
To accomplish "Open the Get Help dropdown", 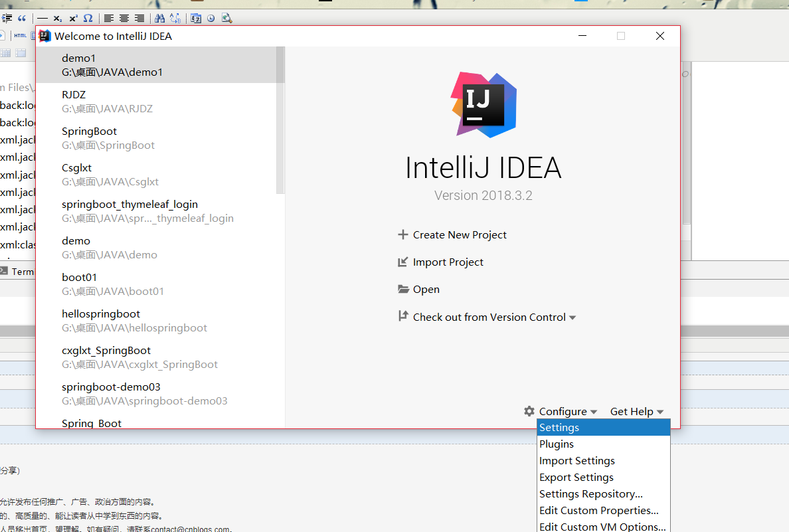I will (636, 412).
